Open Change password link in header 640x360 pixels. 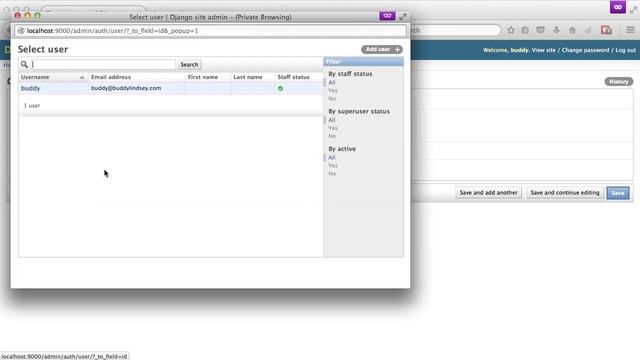tap(585, 50)
